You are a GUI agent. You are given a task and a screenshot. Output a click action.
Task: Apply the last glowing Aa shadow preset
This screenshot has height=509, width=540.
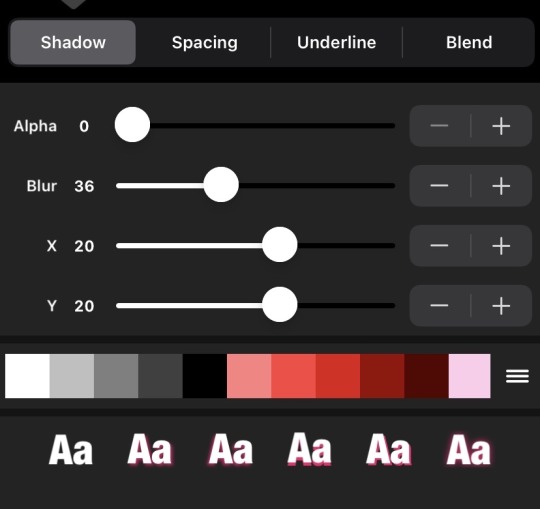[468, 449]
